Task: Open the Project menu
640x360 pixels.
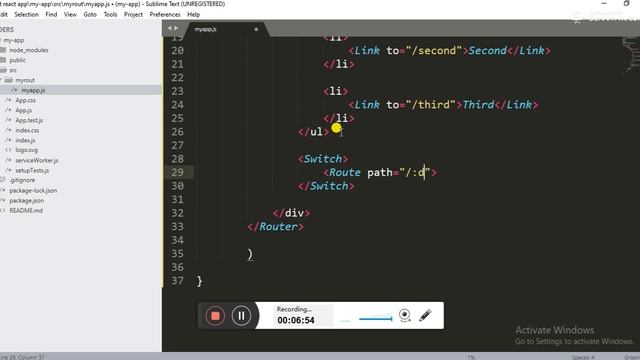Action: point(133,14)
